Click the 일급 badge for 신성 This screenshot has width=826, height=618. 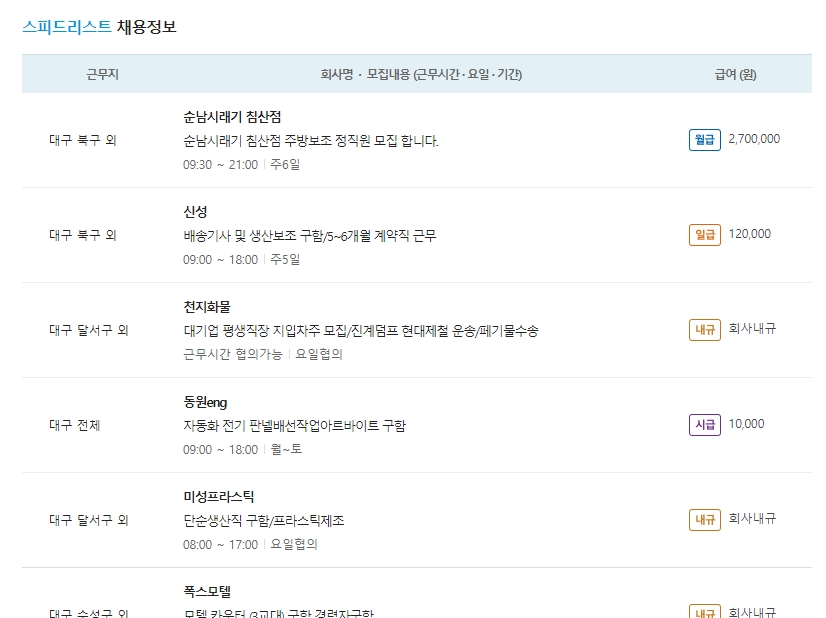click(705, 235)
